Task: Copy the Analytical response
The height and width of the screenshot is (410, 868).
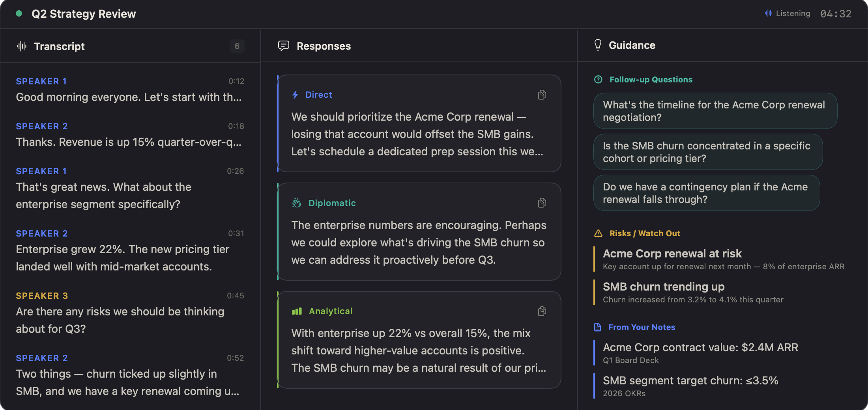Action: pyautogui.click(x=542, y=311)
